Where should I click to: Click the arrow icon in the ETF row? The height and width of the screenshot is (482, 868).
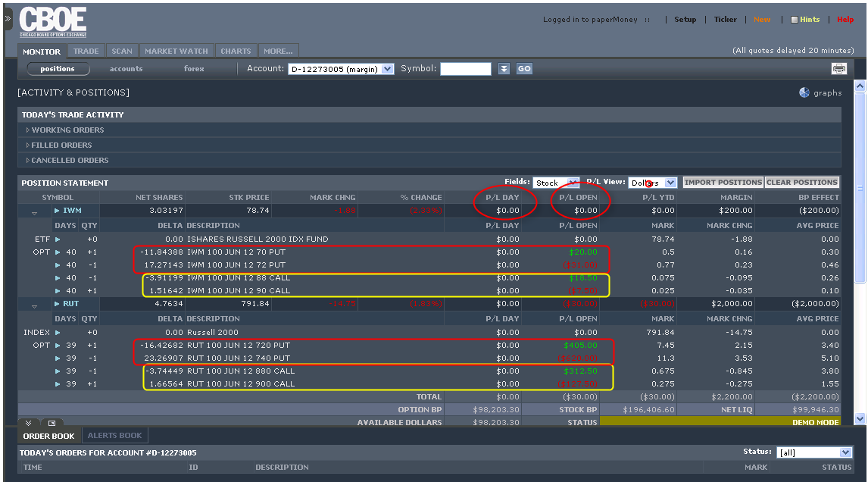(x=58, y=239)
